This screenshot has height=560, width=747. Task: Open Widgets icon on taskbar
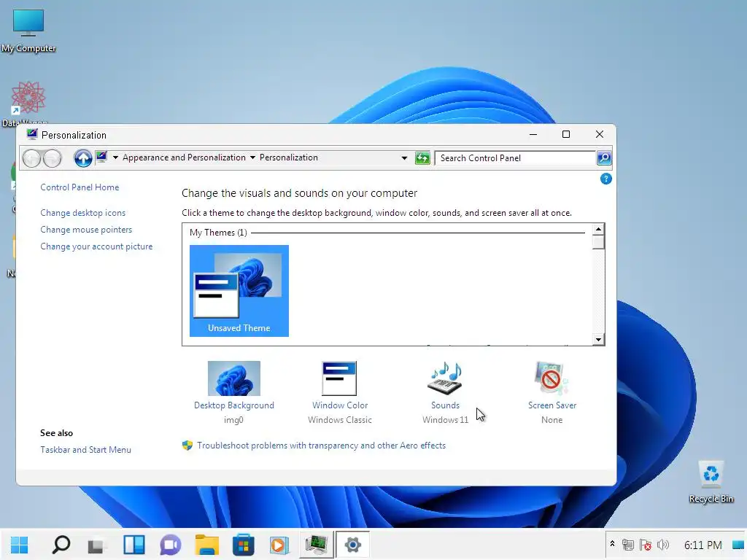[x=134, y=545]
